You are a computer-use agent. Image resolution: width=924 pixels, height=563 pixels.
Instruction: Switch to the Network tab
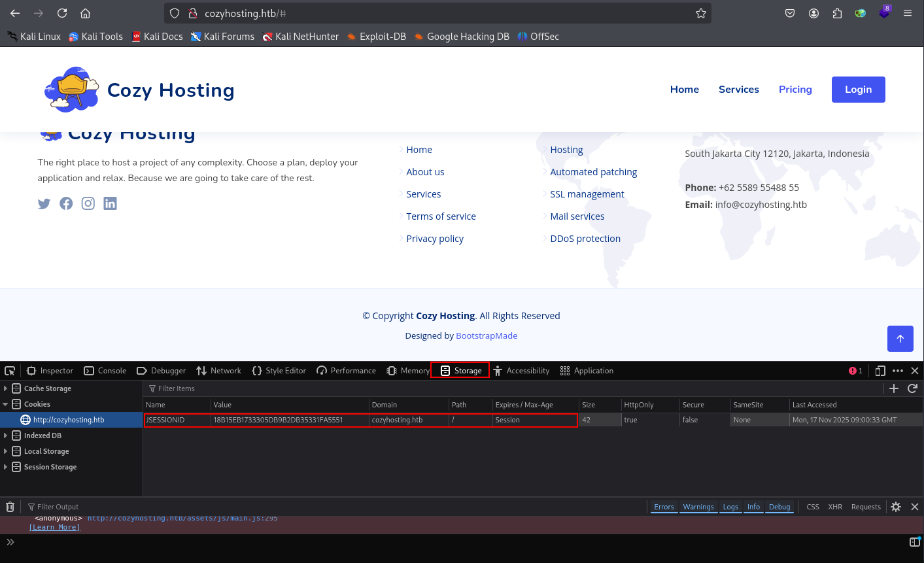coord(218,371)
